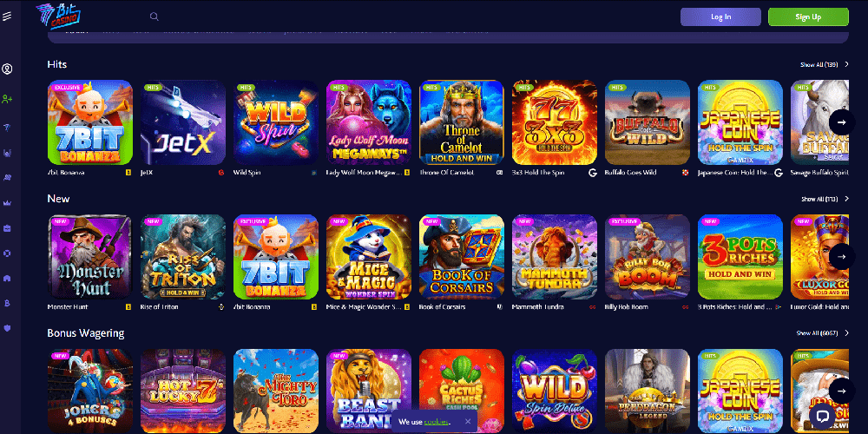The image size is (868, 434).
Task: Follow the cookies link in banner
Action: click(x=437, y=422)
